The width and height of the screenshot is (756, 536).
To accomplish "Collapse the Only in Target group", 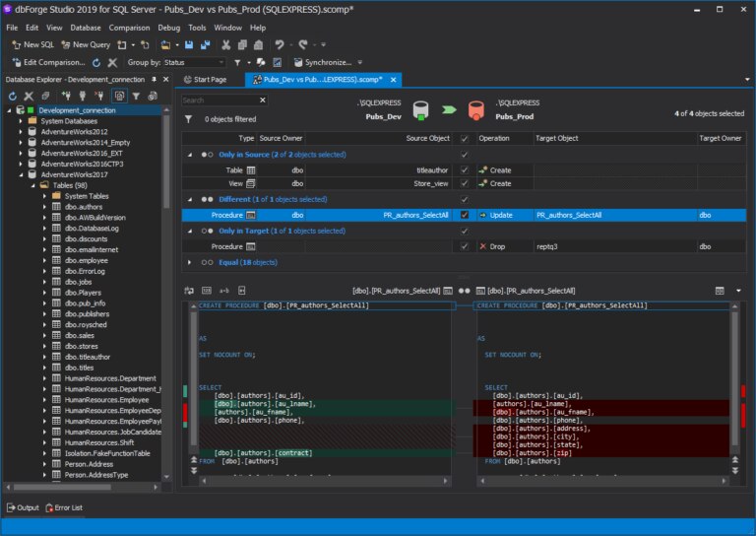I will tap(189, 232).
